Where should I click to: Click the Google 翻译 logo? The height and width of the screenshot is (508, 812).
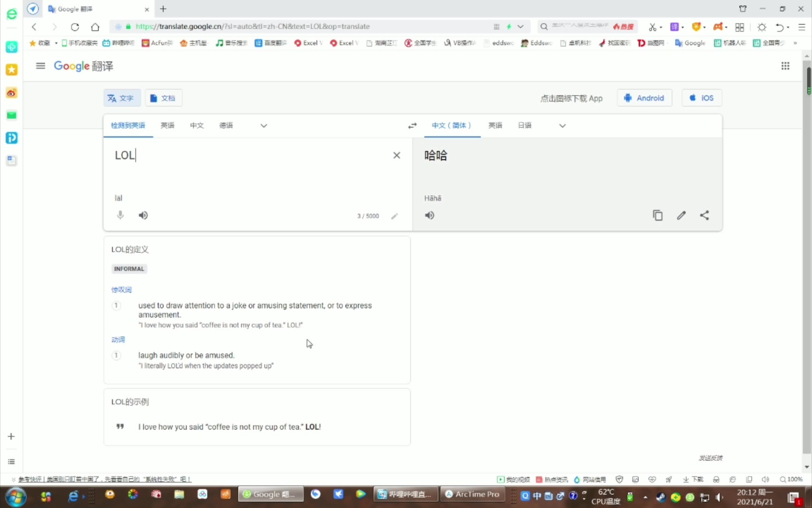coord(84,66)
